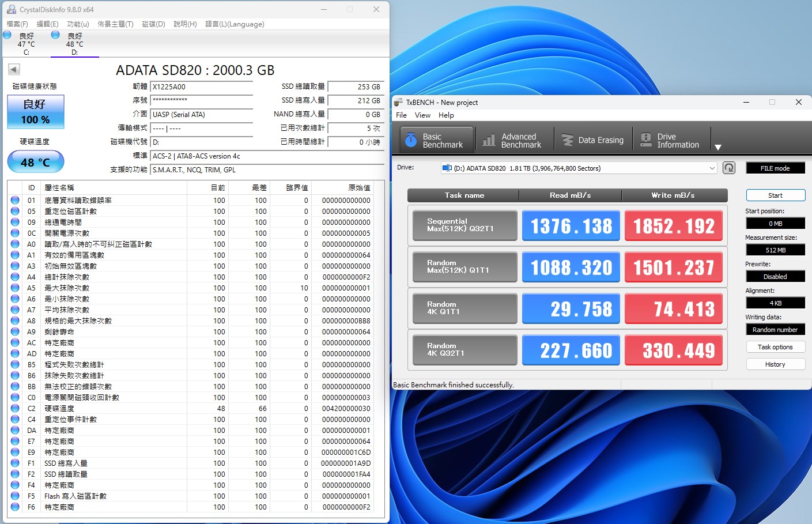Click the refresh drive icon in TxBENCH
The height and width of the screenshot is (524, 812).
click(x=729, y=168)
